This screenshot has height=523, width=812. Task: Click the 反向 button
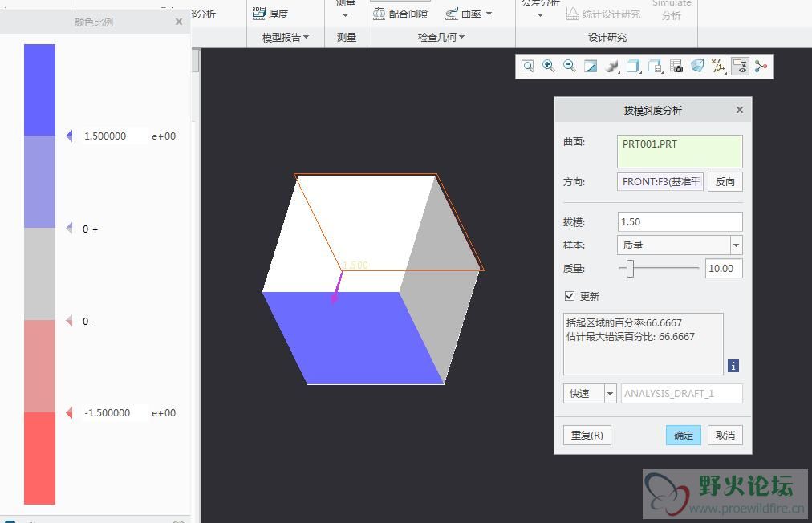click(x=725, y=182)
